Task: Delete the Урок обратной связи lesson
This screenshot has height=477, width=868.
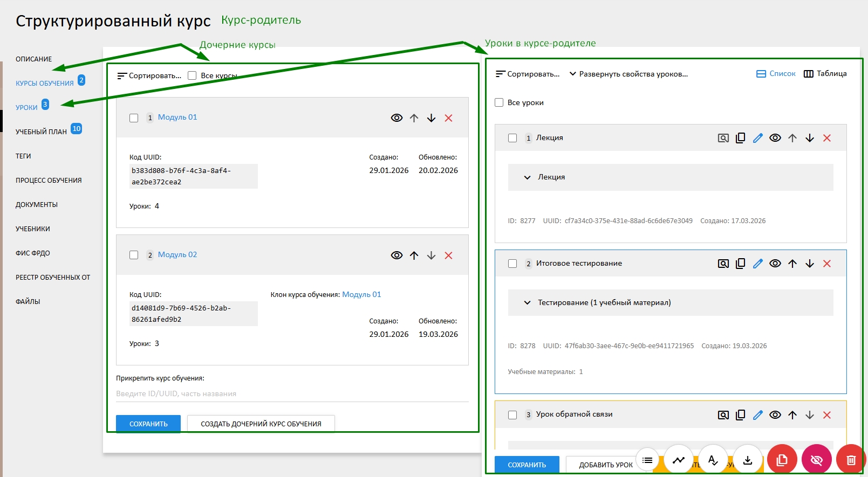Action: [826, 415]
